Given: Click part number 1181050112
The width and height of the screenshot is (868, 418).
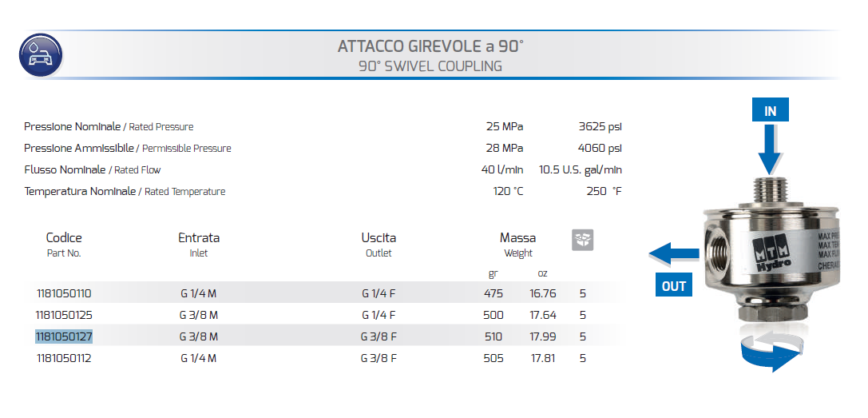Looking at the screenshot, I should click(63, 358).
